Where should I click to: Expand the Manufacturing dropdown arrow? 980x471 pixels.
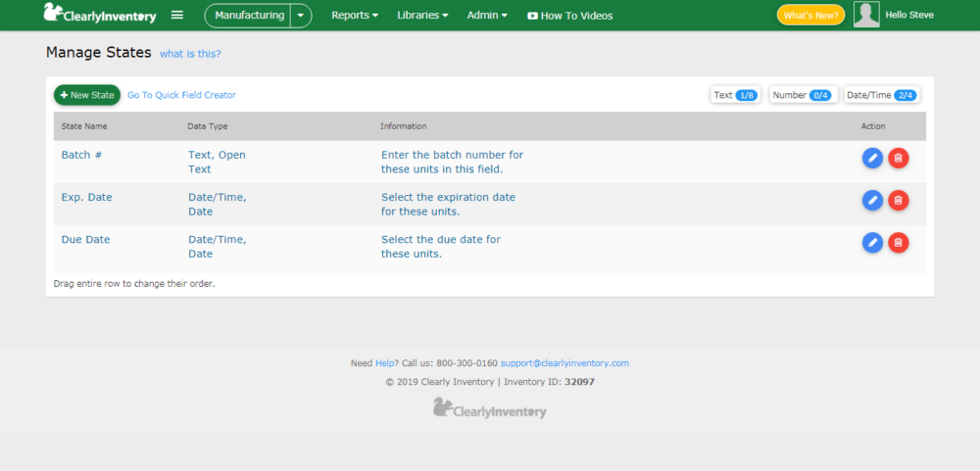(x=301, y=16)
